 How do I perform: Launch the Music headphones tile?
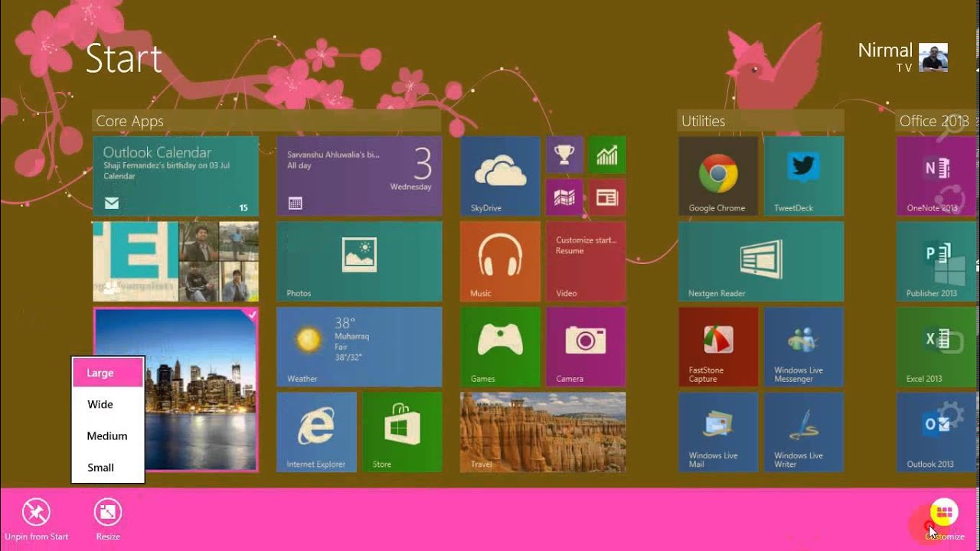point(500,262)
